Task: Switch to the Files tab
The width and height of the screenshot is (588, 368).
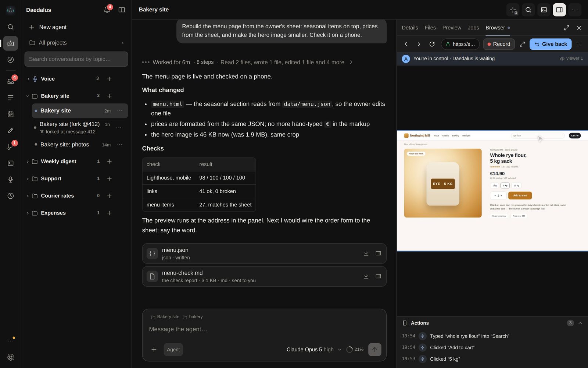Action: click(430, 28)
